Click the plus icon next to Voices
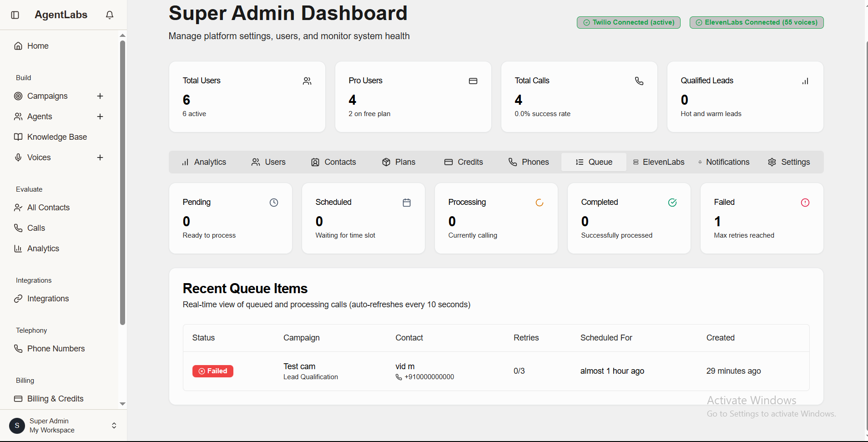 [x=100, y=157]
